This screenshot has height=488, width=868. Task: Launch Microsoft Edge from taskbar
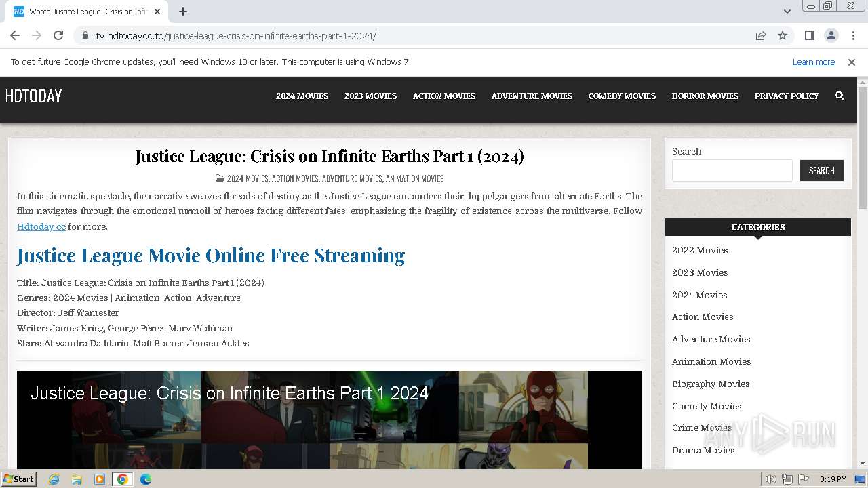coord(146,479)
